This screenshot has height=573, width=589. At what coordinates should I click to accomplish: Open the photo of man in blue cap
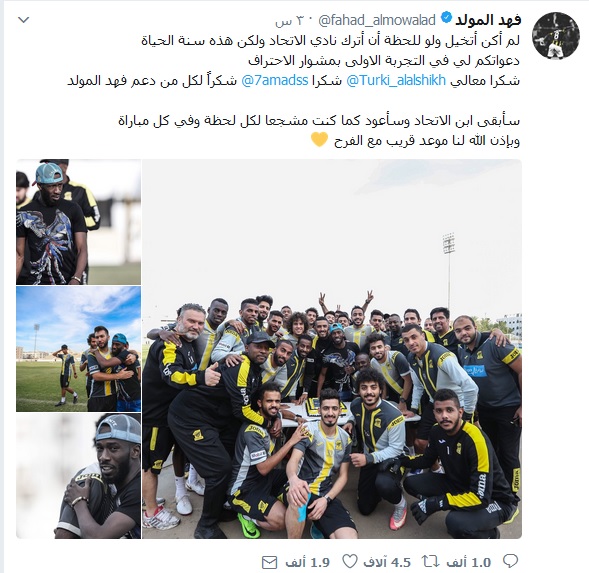coord(79,222)
